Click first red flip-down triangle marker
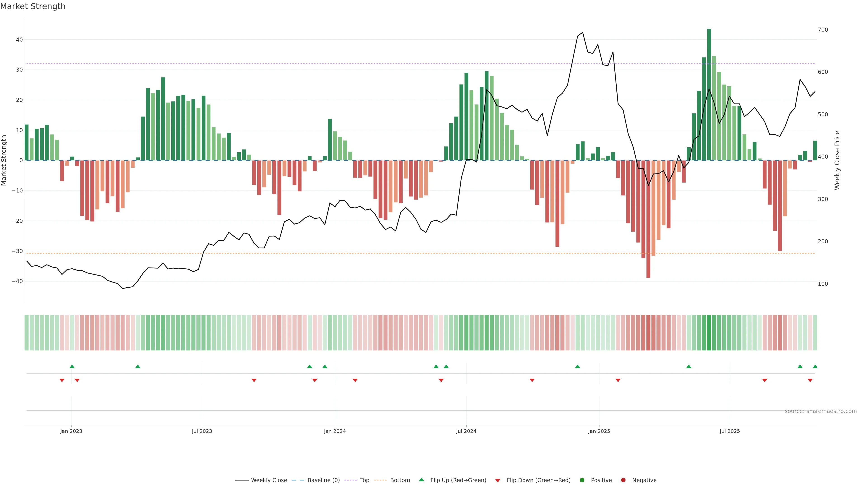 coord(62,380)
